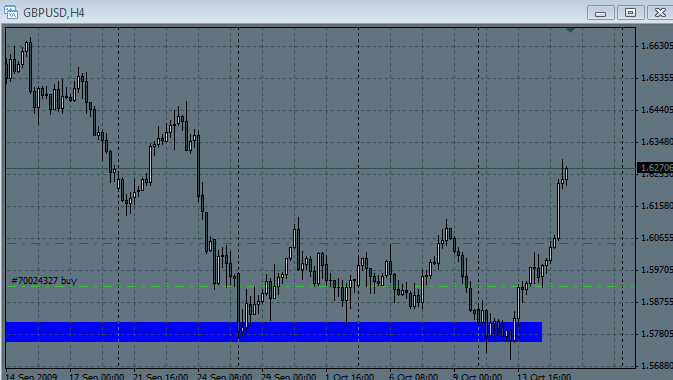The image size is (673, 380).
Task: Click the 9 Oct 00:00 time label
Action: (478, 376)
